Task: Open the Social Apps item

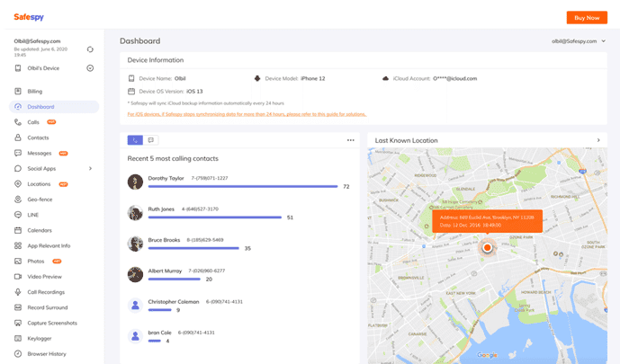Action: pyautogui.click(x=41, y=169)
